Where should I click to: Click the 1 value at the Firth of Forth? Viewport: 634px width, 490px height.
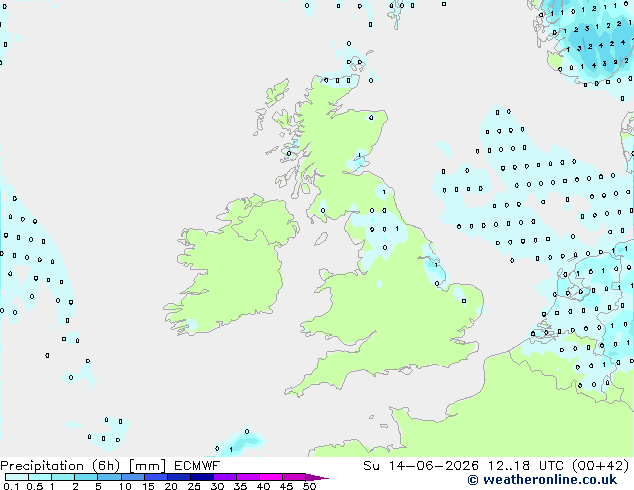pos(359,155)
